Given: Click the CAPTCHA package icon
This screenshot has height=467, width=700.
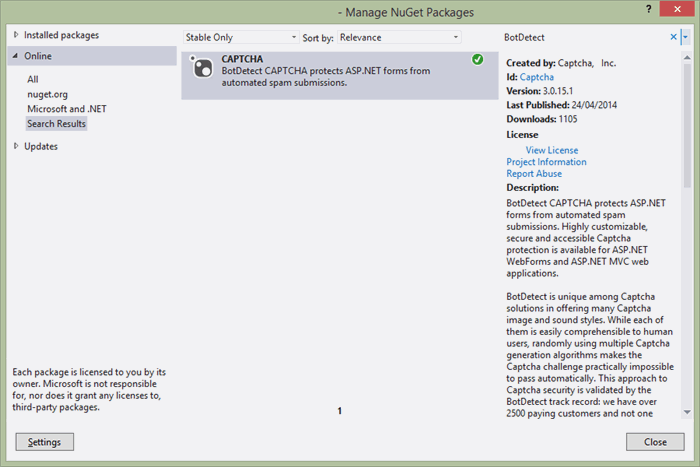Looking at the screenshot, I should (x=202, y=67).
